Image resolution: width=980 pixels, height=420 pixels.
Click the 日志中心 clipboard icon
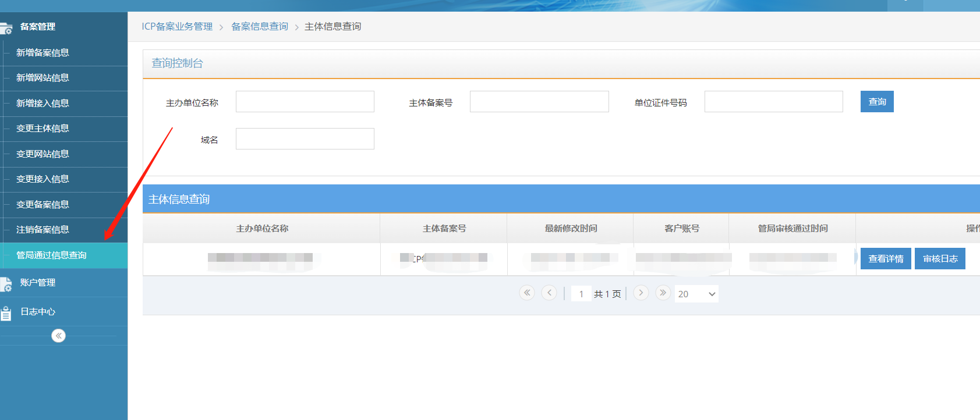pos(6,313)
